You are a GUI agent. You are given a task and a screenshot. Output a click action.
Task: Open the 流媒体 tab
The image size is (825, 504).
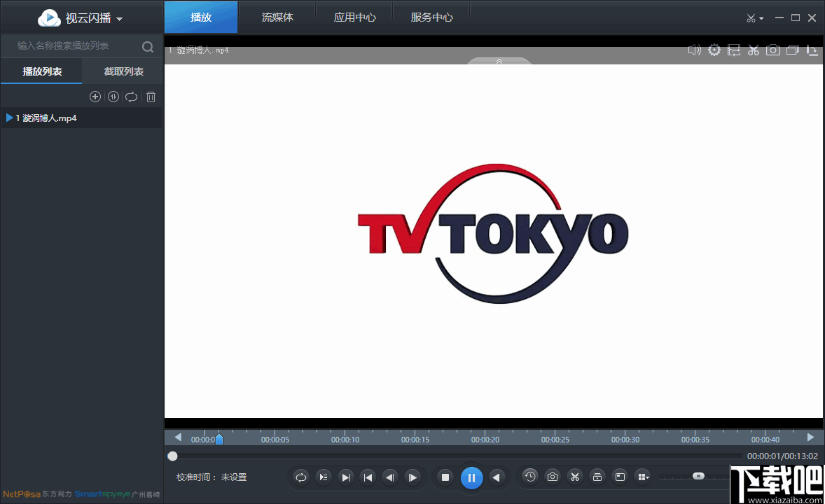(x=277, y=17)
